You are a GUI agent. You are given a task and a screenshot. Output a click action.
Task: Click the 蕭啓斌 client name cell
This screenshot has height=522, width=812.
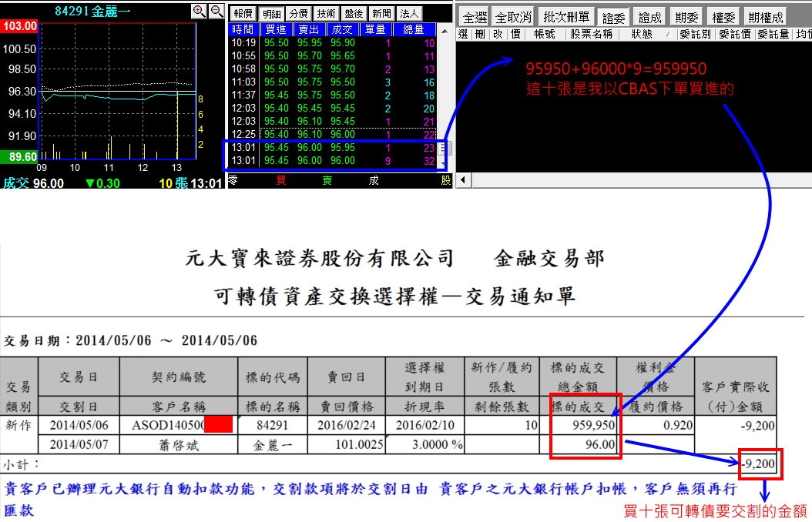(x=179, y=444)
